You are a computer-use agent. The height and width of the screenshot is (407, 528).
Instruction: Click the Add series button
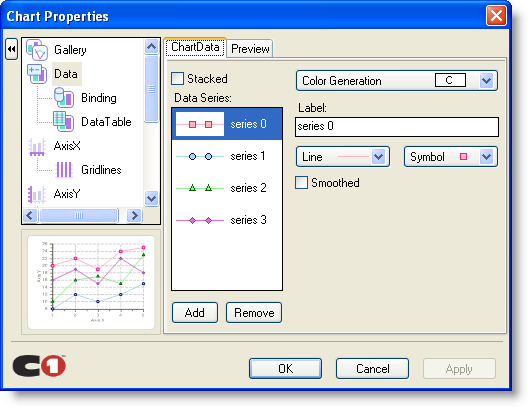click(195, 313)
